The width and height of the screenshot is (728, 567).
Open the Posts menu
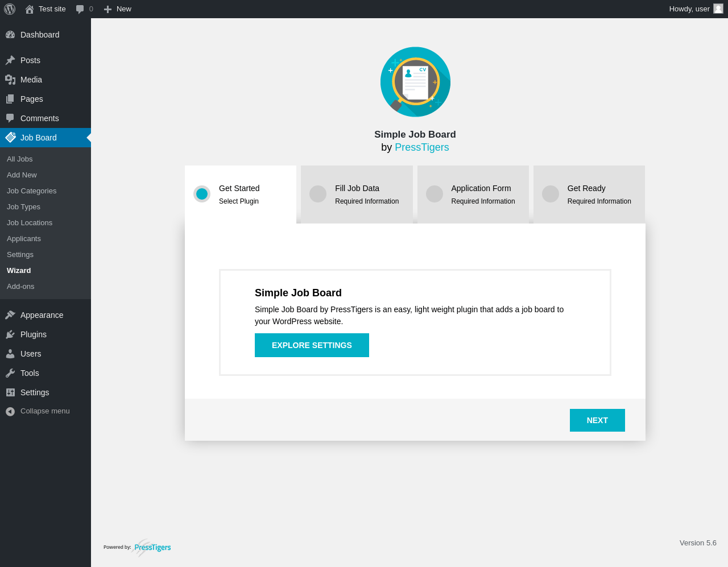click(45, 60)
